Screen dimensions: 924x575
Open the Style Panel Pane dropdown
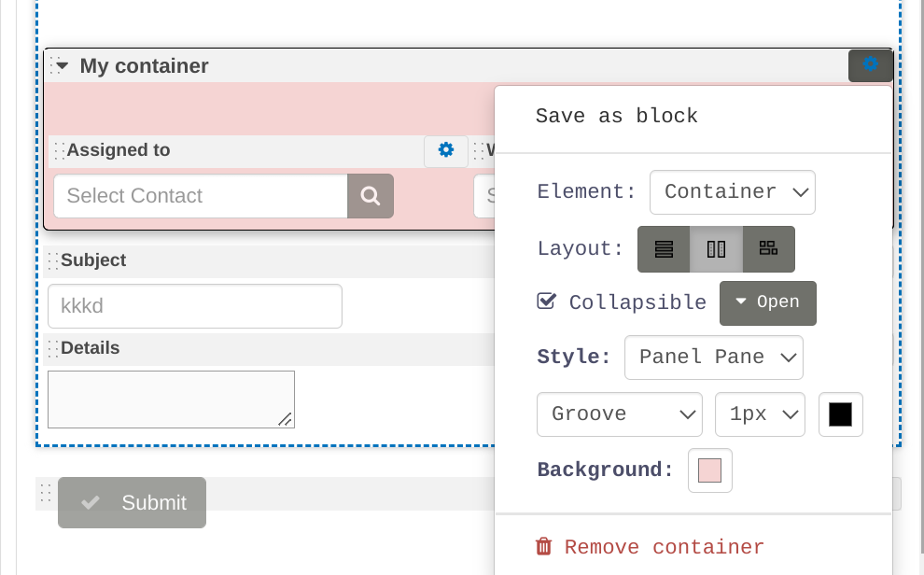713,358
